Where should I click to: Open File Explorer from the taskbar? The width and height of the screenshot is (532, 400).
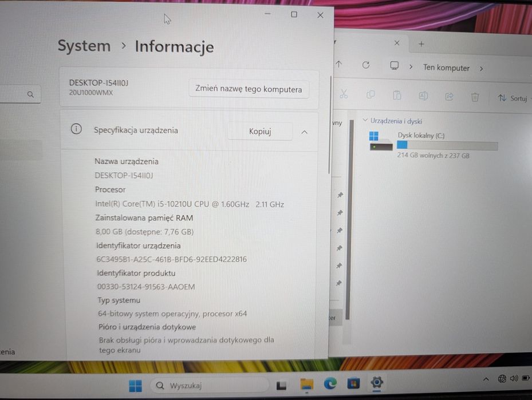coord(307,385)
